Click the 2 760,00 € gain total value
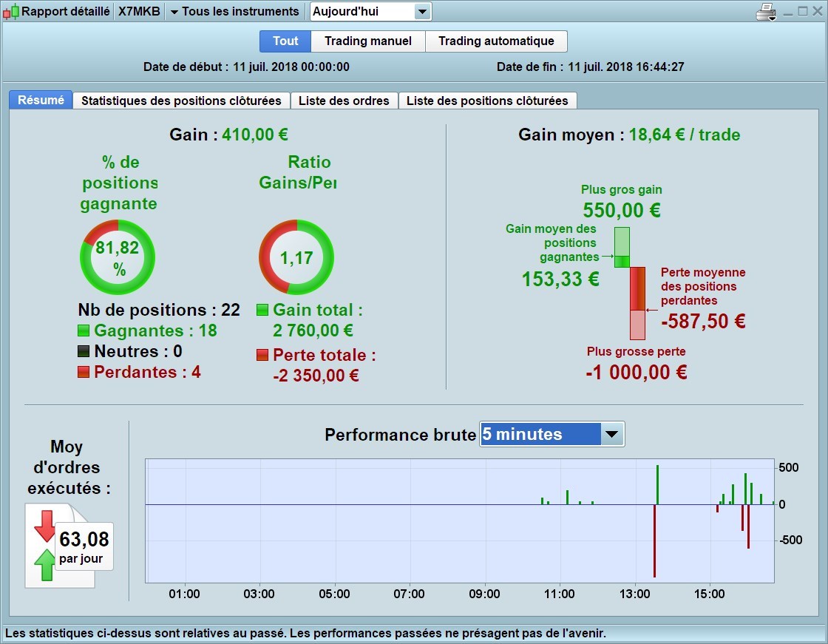The width and height of the screenshot is (828, 644). coord(313,331)
